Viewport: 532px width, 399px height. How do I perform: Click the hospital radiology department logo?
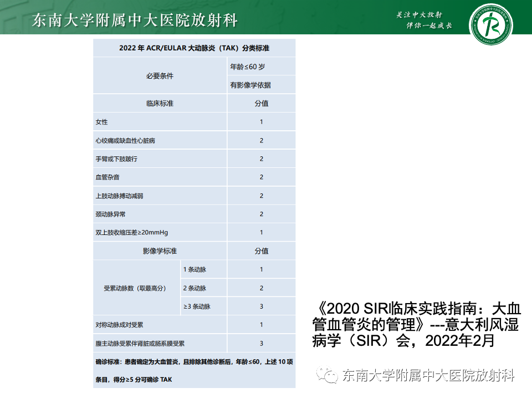(x=490, y=24)
